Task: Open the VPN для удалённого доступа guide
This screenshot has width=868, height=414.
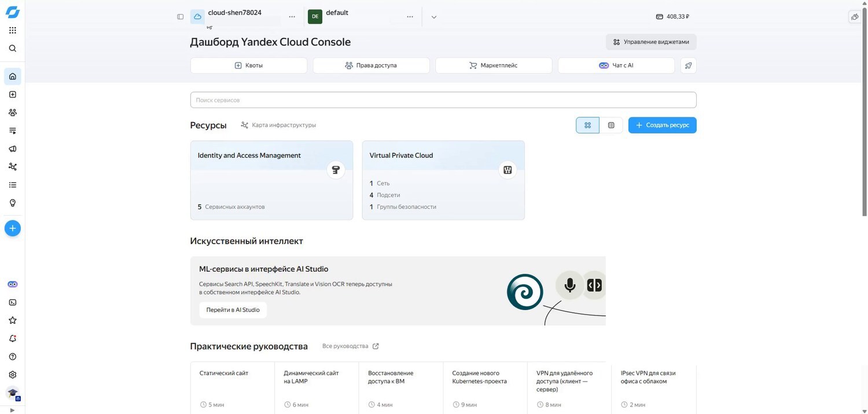Action: click(569, 387)
